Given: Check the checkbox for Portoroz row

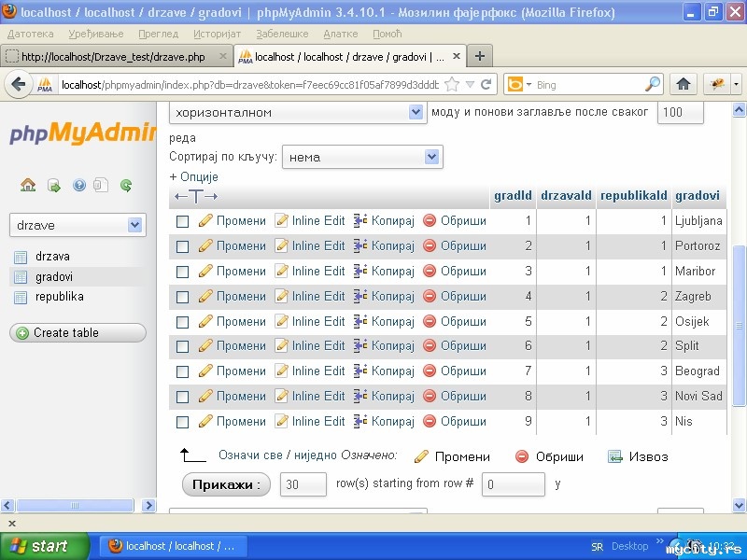Looking at the screenshot, I should [182, 246].
